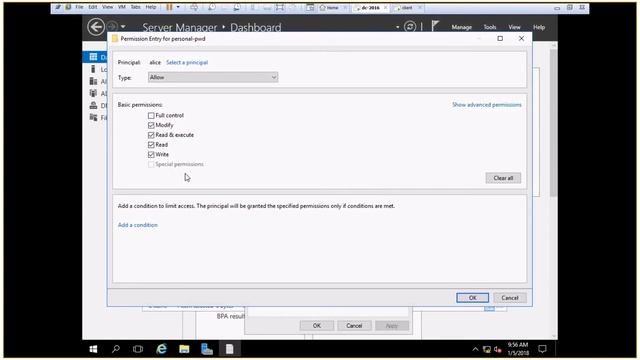This screenshot has height=360, width=640.
Task: Confirm permission entry with OK button
Action: tap(472, 298)
